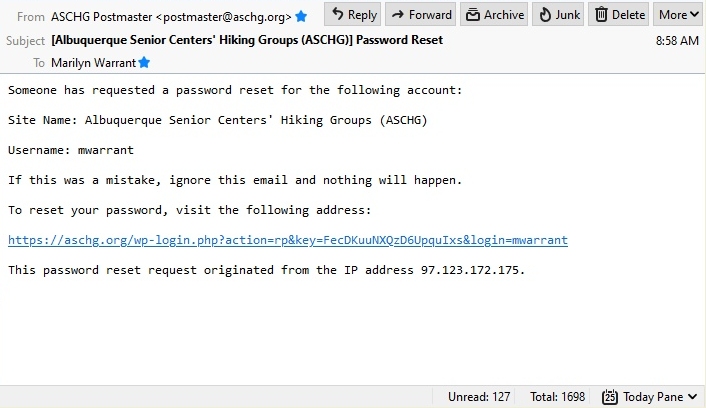This screenshot has width=706, height=408.
Task: Click the Forward button label
Action: pyautogui.click(x=430, y=15)
